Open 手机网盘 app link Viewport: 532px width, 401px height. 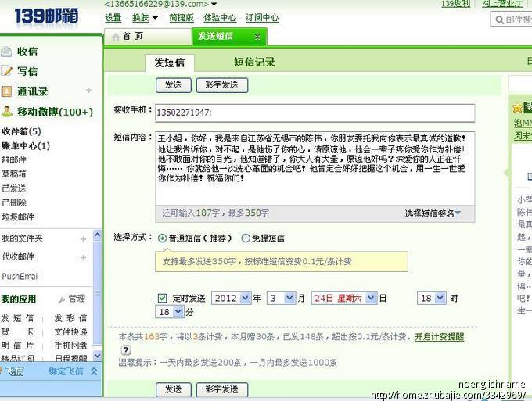[x=70, y=346]
